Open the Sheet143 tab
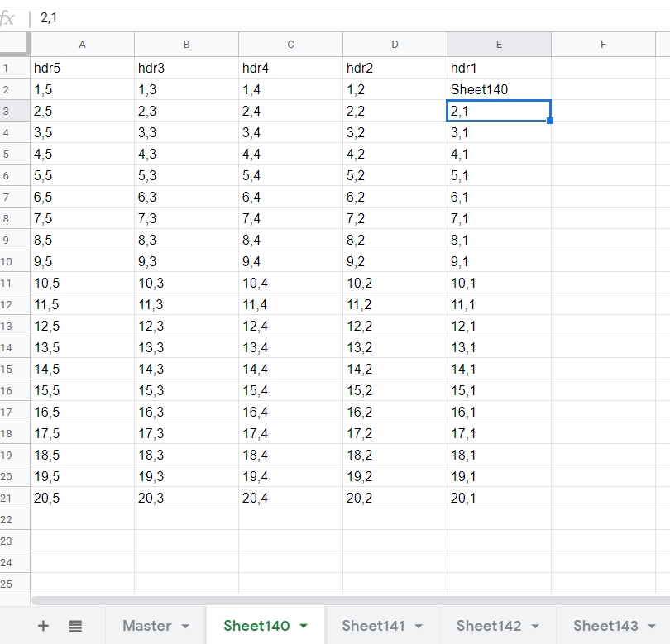Screen dimensions: 670x644 click(x=605, y=626)
